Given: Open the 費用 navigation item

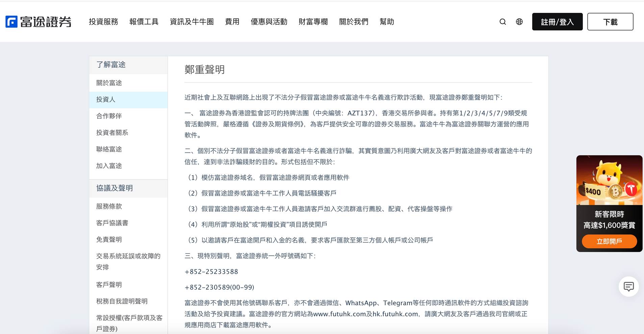Looking at the screenshot, I should (x=232, y=22).
